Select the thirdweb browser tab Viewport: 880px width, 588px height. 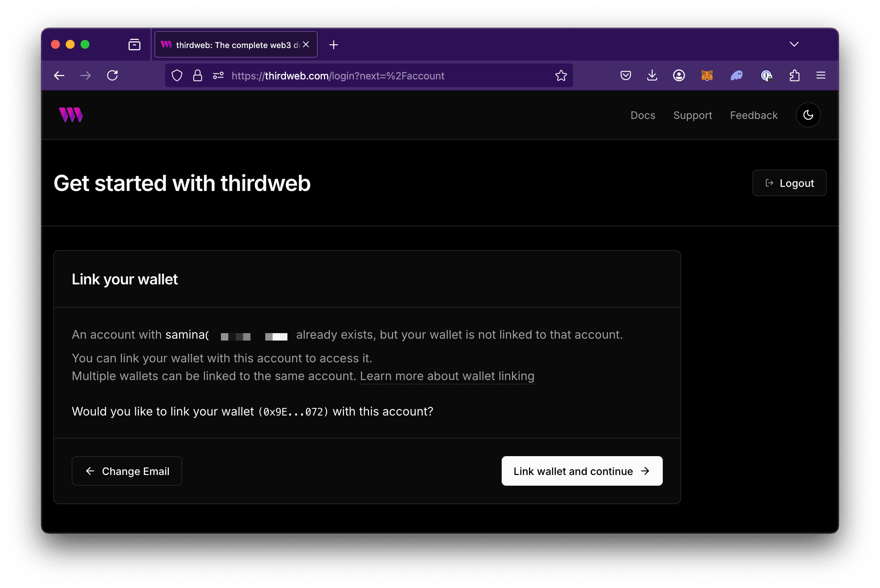233,45
